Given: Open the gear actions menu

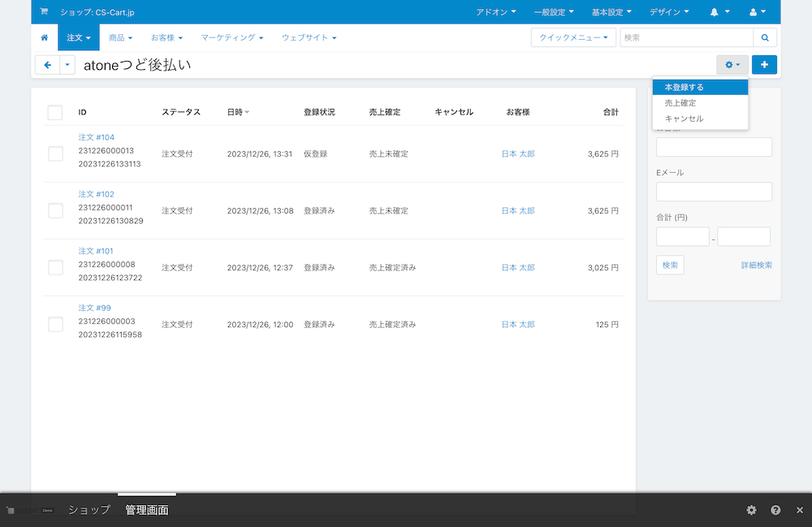Looking at the screenshot, I should coord(732,65).
